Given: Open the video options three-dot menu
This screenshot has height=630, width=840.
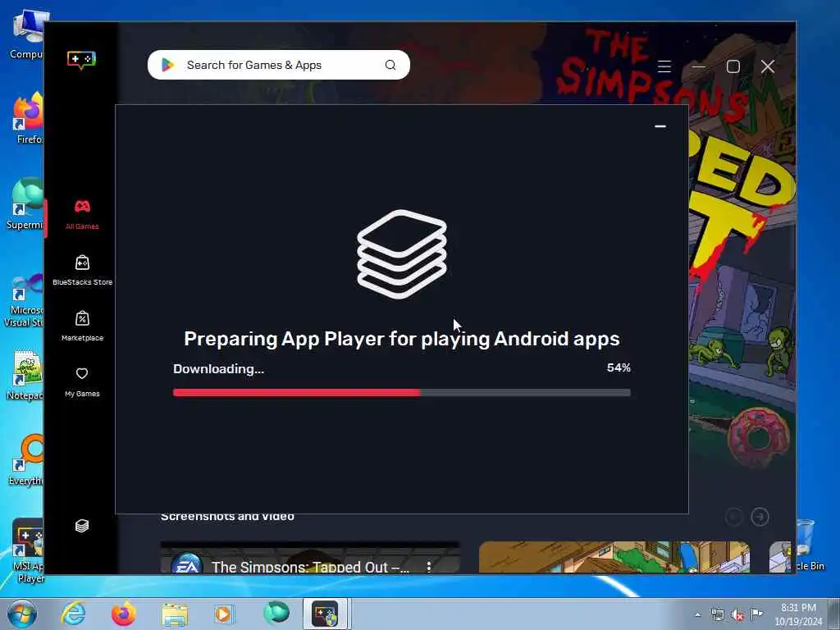Looking at the screenshot, I should point(428,567).
